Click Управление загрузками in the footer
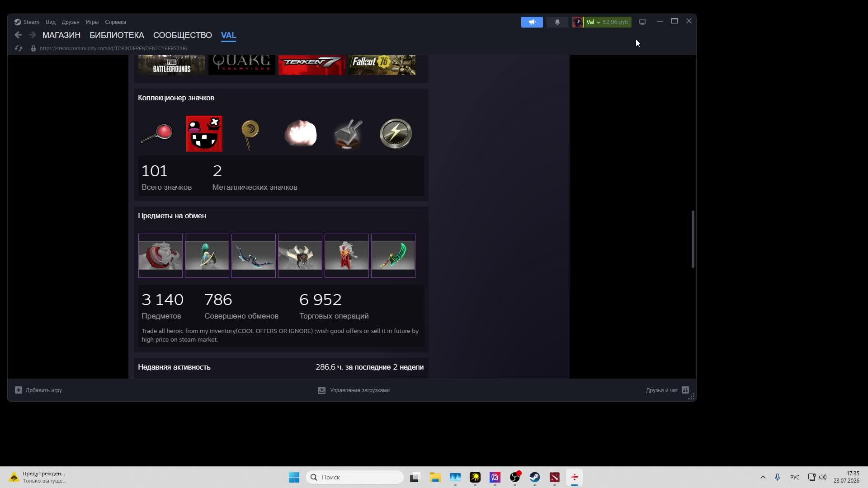 tap(354, 390)
